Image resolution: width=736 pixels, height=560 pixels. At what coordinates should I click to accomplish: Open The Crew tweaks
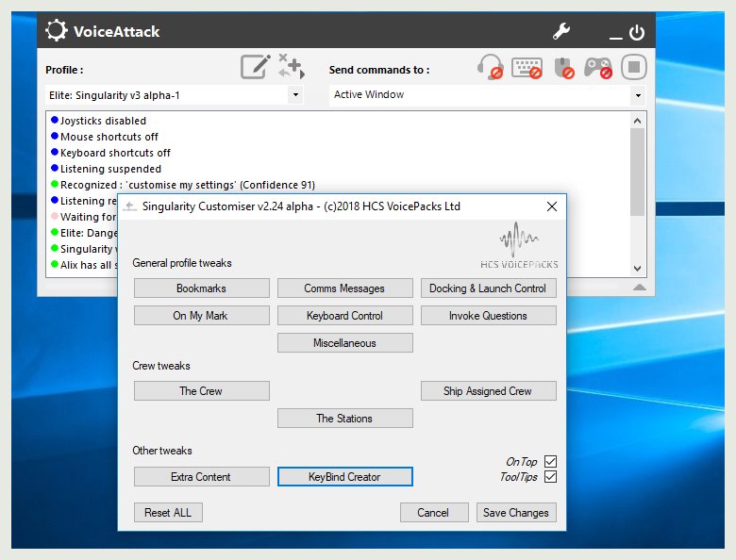coord(201,390)
